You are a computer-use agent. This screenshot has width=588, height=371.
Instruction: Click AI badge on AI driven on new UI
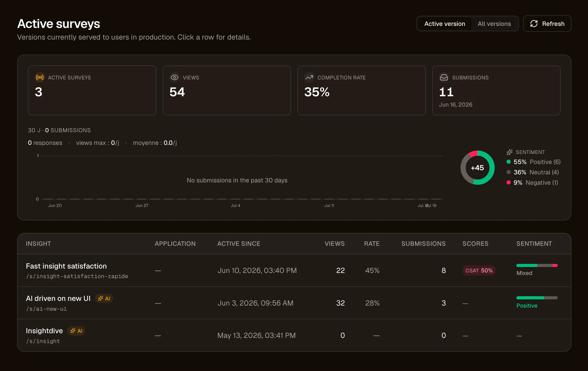click(104, 299)
